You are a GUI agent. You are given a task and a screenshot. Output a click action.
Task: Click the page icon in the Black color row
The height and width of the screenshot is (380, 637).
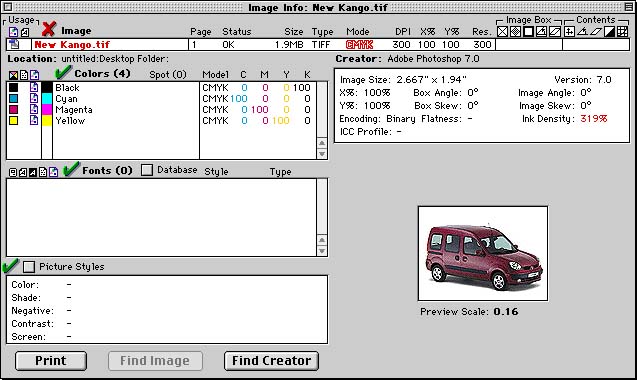pyautogui.click(x=34, y=87)
